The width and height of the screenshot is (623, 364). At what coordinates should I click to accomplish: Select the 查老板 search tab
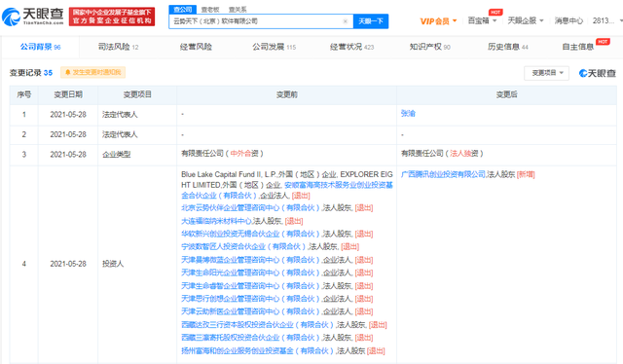[210, 10]
